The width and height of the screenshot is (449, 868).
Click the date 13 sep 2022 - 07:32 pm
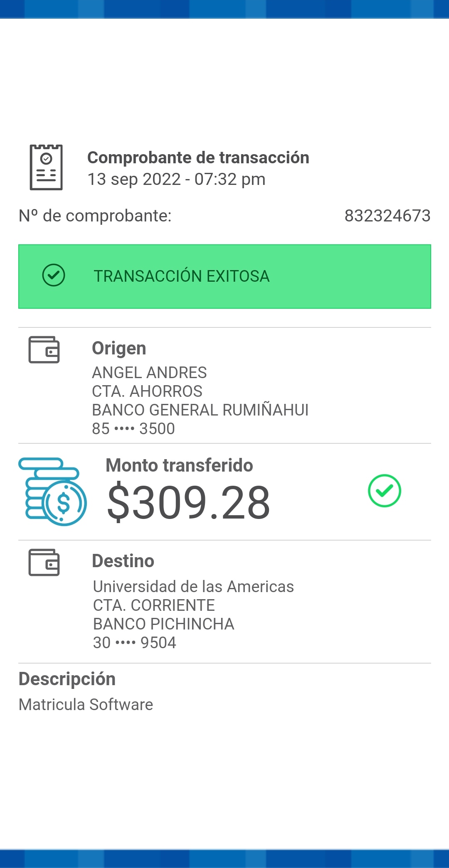point(176,180)
